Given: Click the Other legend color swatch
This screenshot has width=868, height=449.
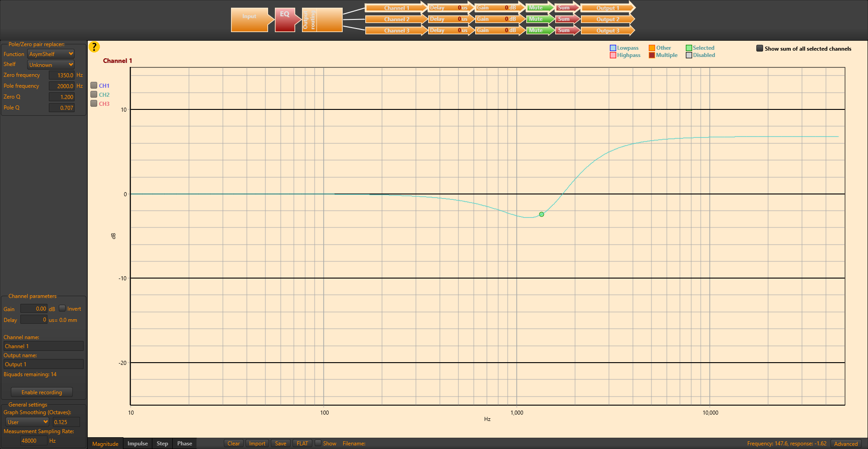Looking at the screenshot, I should [652, 48].
